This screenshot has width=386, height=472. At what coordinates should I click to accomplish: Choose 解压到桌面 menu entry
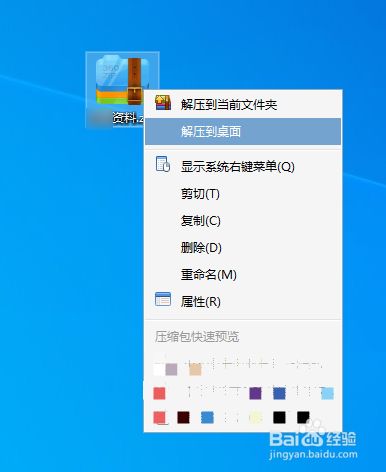click(x=243, y=131)
